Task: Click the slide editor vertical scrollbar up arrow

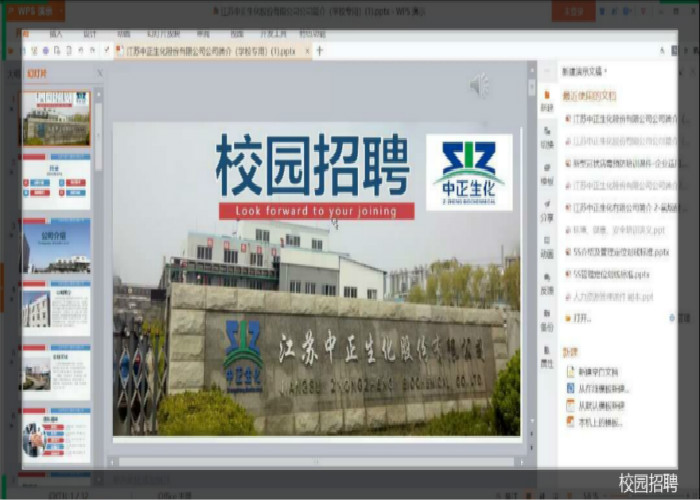Action: pos(532,71)
